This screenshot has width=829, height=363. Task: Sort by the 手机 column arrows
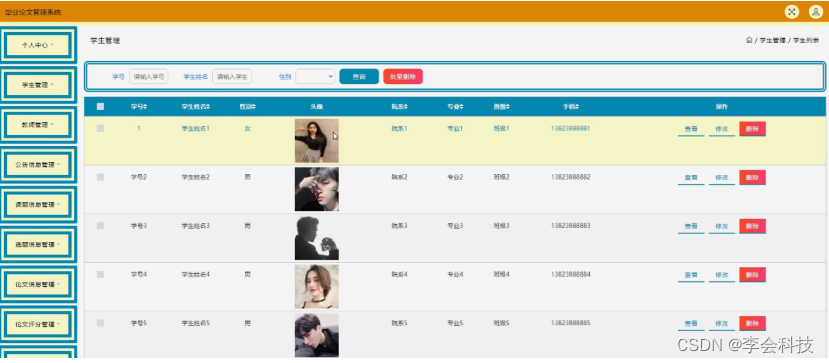[x=577, y=107]
